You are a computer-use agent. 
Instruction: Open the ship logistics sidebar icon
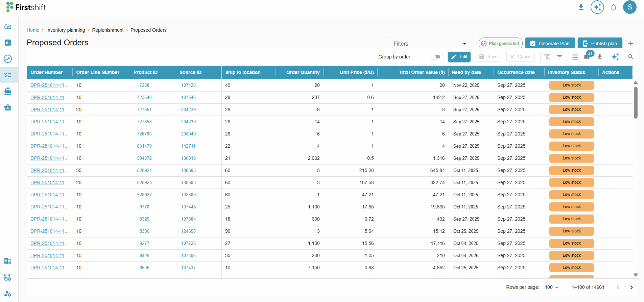[x=8, y=91]
